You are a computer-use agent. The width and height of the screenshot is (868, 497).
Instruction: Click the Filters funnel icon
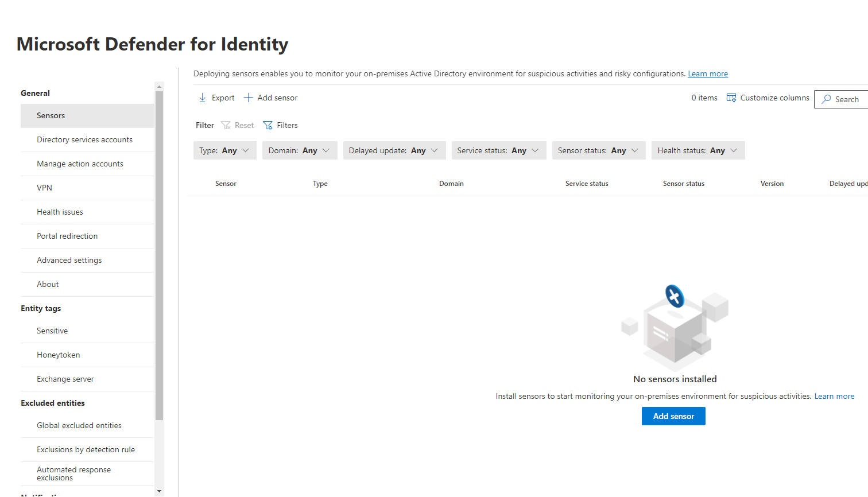click(268, 125)
